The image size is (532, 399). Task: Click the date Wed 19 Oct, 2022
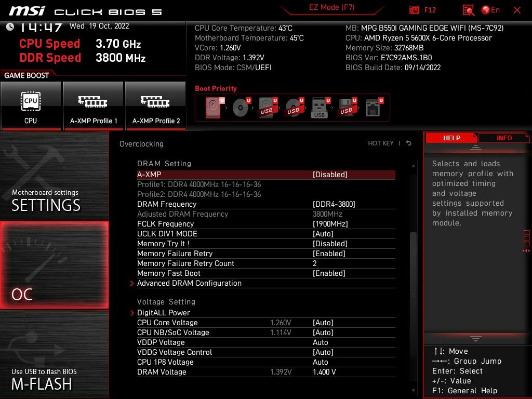(x=99, y=26)
